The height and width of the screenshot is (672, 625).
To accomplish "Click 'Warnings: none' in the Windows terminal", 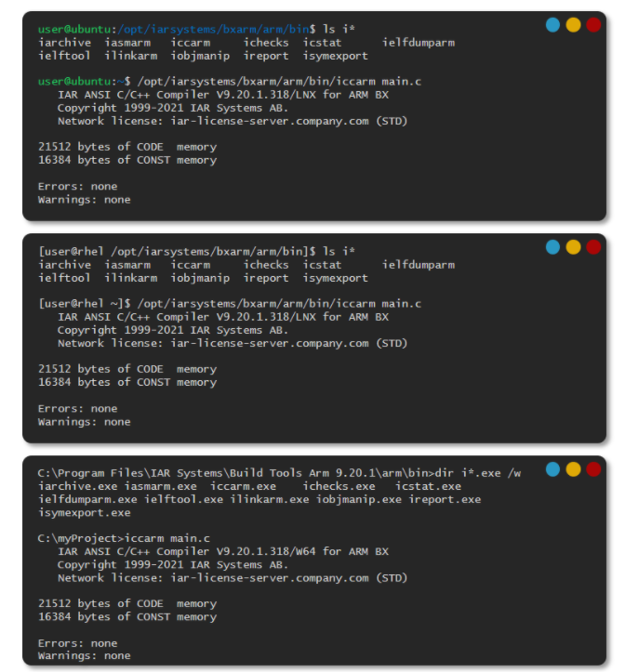I will click(x=84, y=655).
